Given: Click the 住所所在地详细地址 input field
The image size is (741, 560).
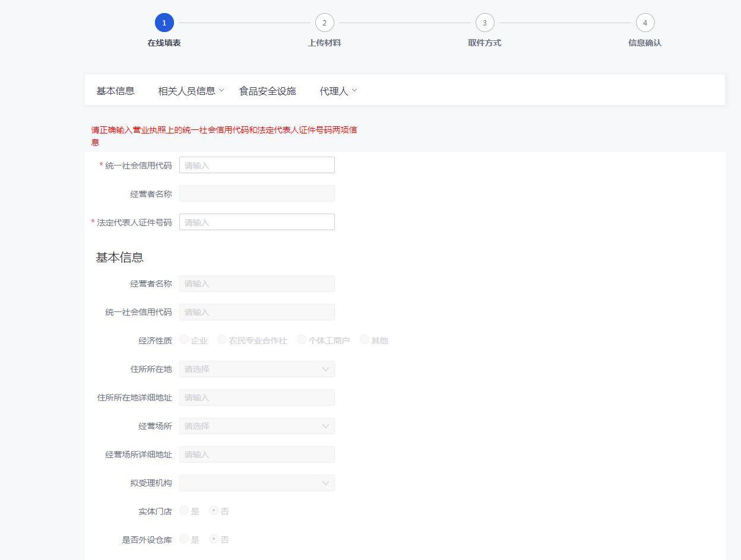Looking at the screenshot, I should click(256, 397).
